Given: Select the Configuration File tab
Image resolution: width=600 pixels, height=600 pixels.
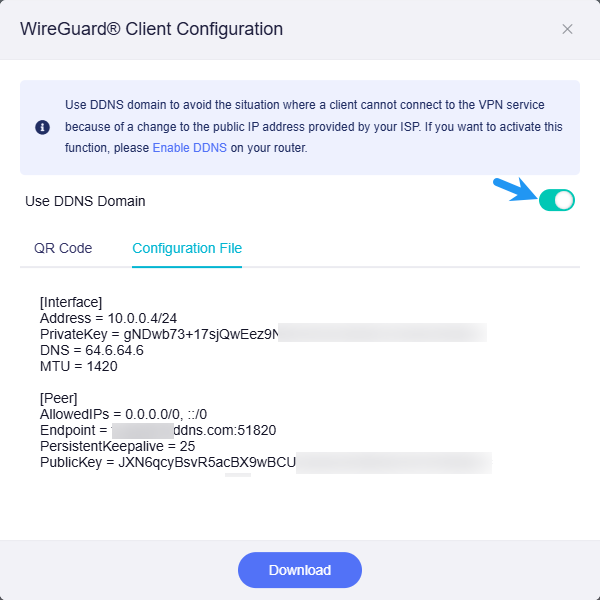Looking at the screenshot, I should [x=187, y=248].
